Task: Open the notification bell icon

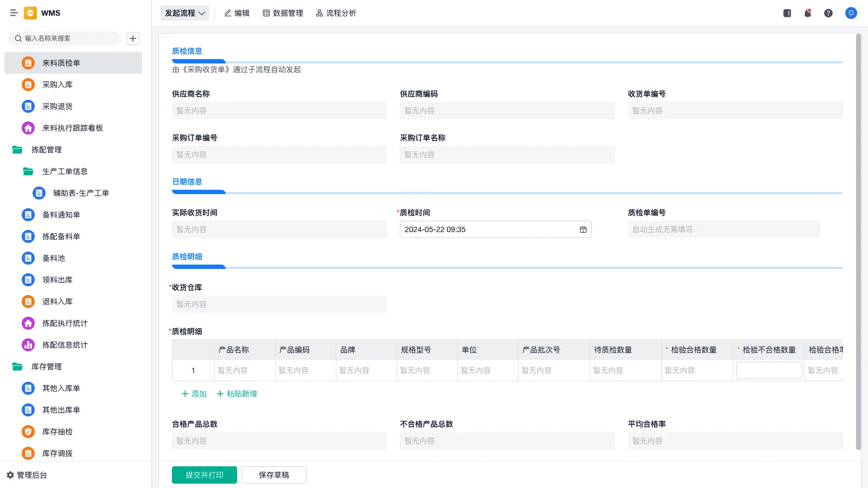Action: click(808, 13)
